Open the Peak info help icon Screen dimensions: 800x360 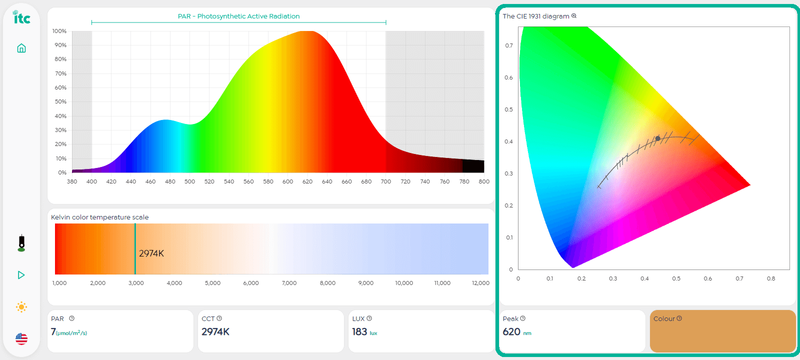pos(523,319)
